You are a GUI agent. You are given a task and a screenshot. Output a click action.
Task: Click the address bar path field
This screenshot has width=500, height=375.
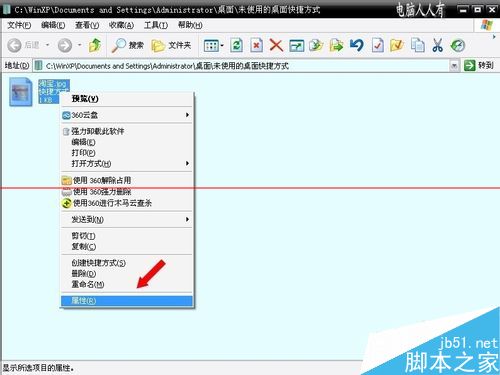point(242,66)
